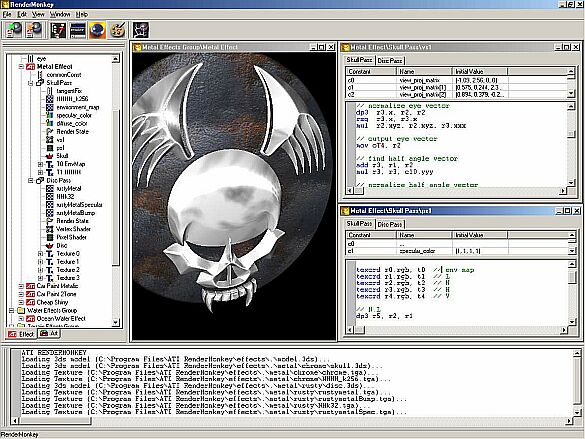The width and height of the screenshot is (585, 439).
Task: Click the T0 EnvMap texture stage icon
Action: click(50, 164)
